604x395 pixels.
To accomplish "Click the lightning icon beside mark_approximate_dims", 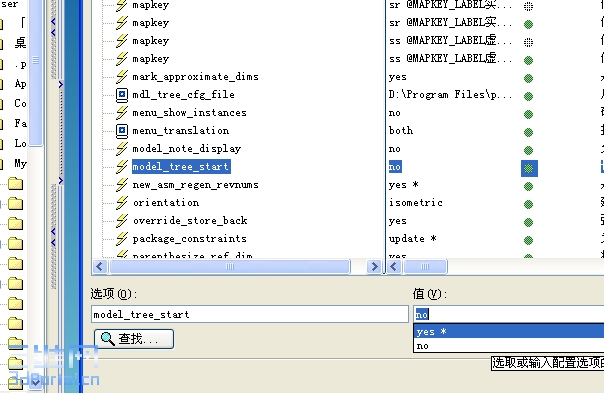I will click(x=122, y=77).
